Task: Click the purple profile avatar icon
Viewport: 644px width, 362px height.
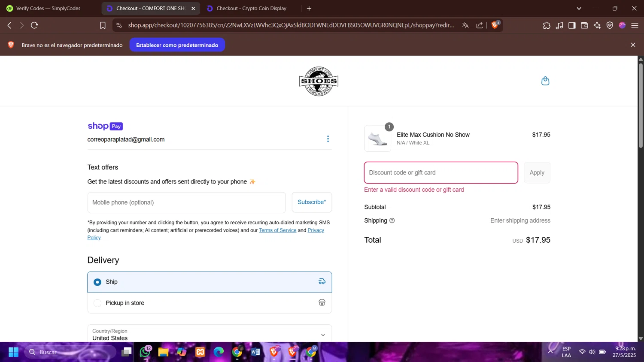Action: click(x=622, y=25)
